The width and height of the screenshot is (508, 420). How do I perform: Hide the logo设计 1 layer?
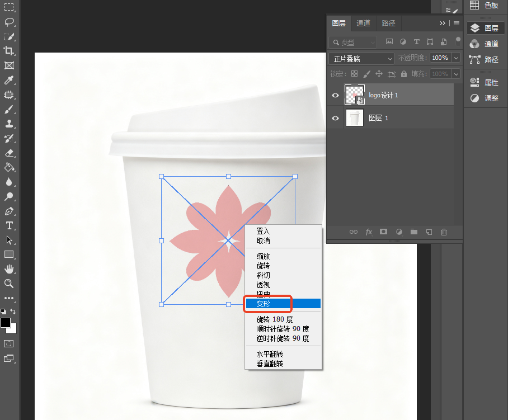(335, 95)
